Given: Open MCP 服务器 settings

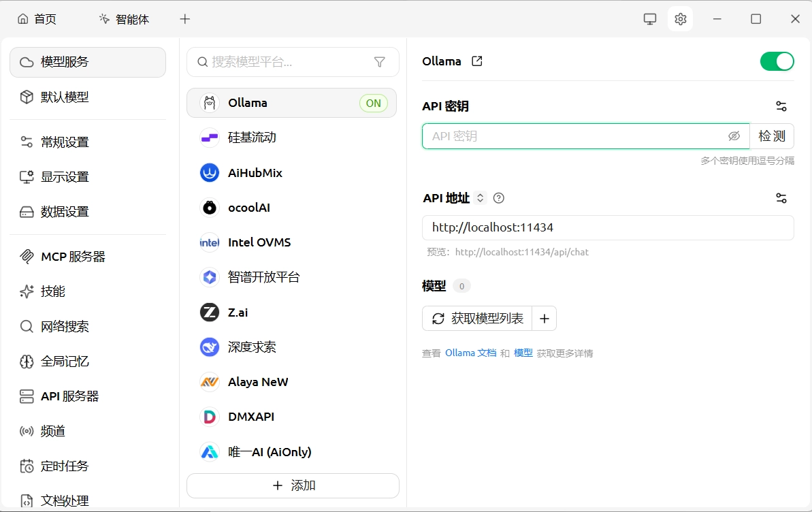Looking at the screenshot, I should (x=88, y=257).
